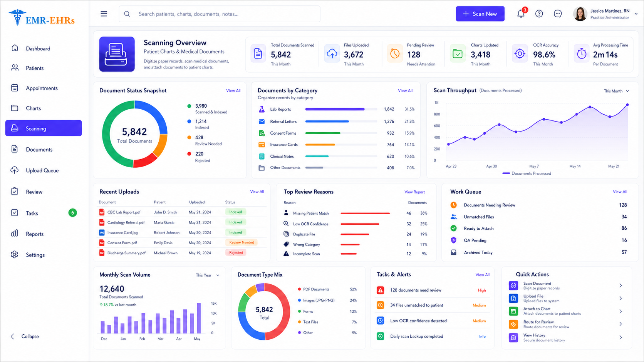644x362 pixels.
Task: Expand the user profile menu arrow
Action: click(636, 14)
